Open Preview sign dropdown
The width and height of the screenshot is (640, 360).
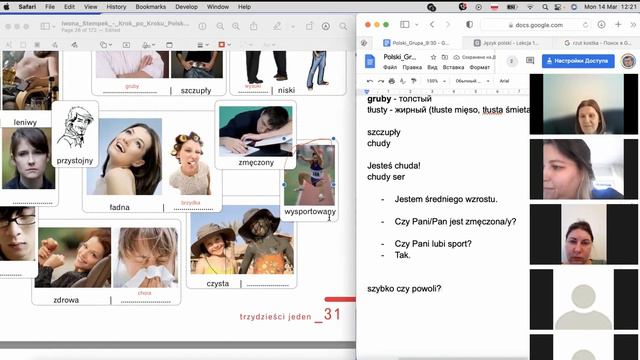pyautogui.click(x=149, y=45)
